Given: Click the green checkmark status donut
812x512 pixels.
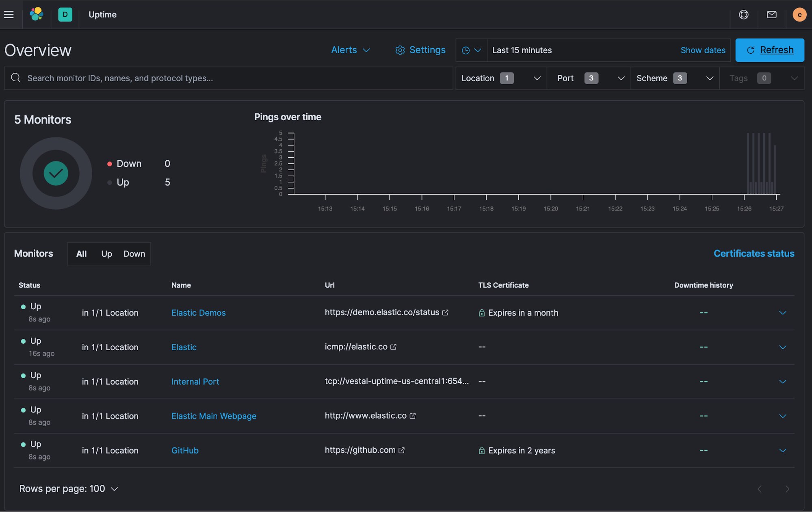Looking at the screenshot, I should [x=56, y=173].
